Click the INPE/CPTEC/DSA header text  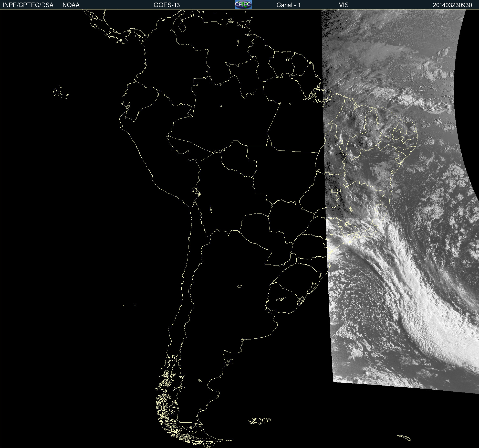[28, 5]
